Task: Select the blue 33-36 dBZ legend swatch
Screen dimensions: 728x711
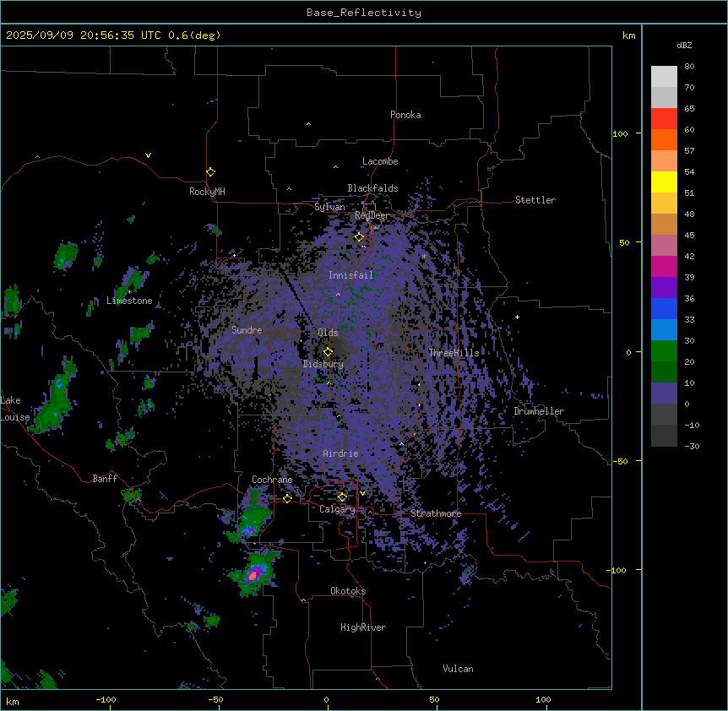Action: click(664, 308)
